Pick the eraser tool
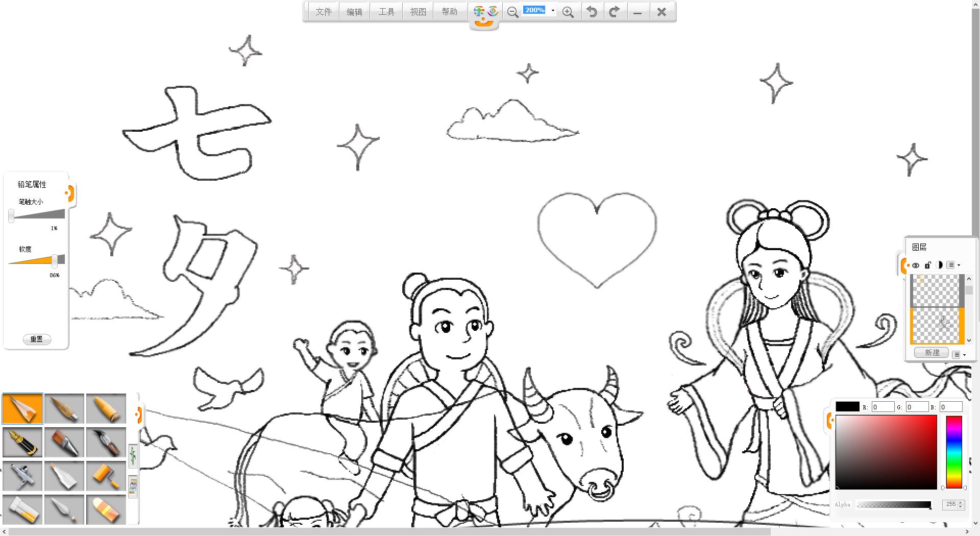Screen dimensions: 980x536 click(x=106, y=509)
